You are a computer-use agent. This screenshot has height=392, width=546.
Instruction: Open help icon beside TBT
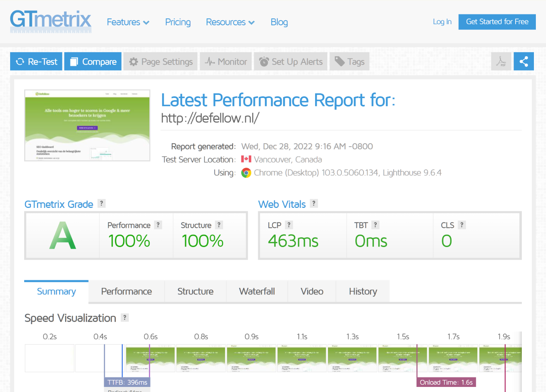click(x=375, y=225)
